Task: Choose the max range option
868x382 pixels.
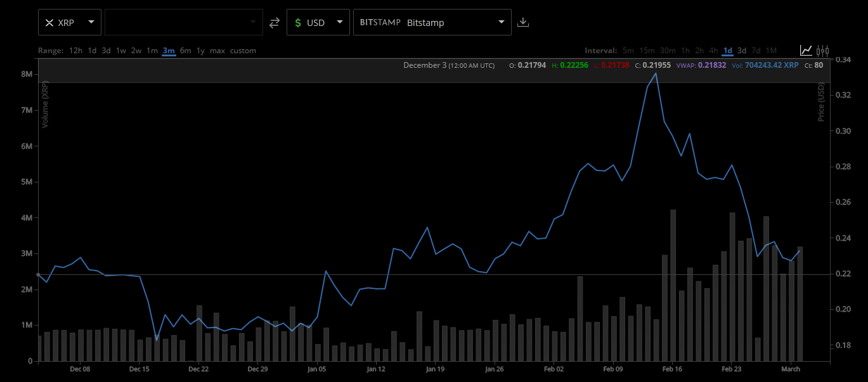Action: [217, 51]
